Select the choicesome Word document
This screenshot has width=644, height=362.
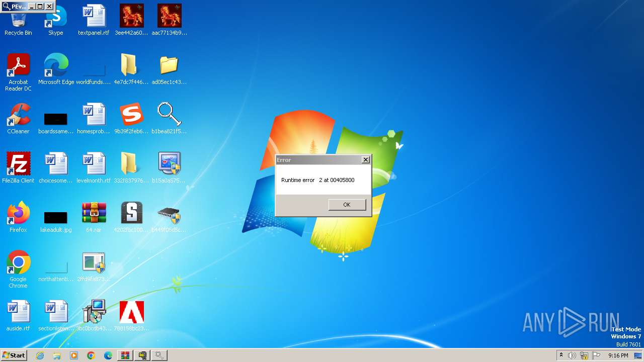coord(56,168)
